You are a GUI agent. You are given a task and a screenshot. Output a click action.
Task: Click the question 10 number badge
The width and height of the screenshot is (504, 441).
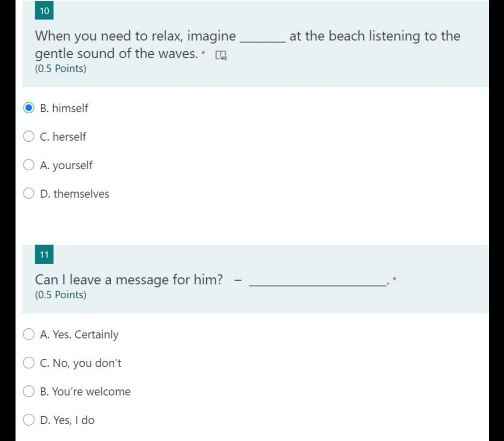tap(44, 11)
